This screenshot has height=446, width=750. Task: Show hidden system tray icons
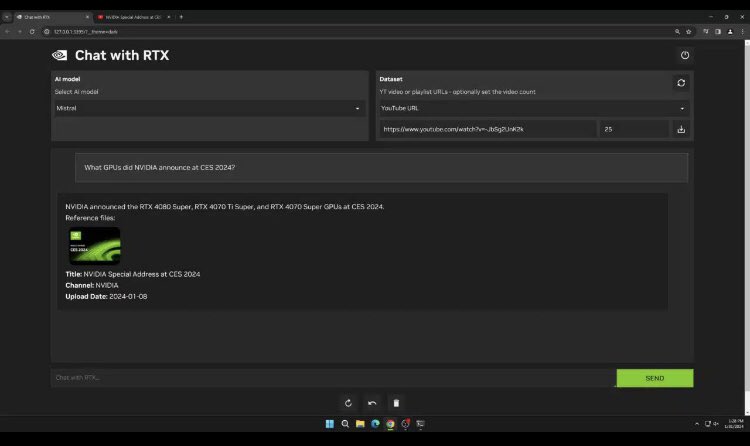(x=697, y=424)
